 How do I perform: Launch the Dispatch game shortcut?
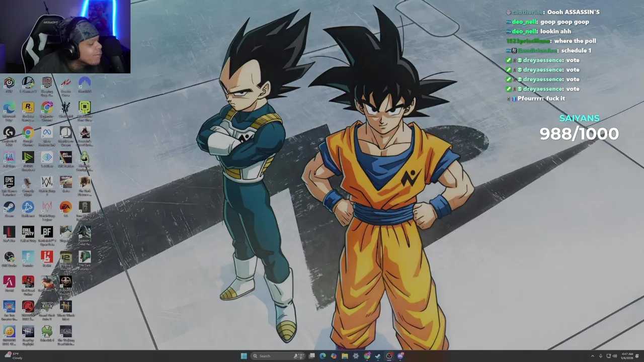(66, 234)
